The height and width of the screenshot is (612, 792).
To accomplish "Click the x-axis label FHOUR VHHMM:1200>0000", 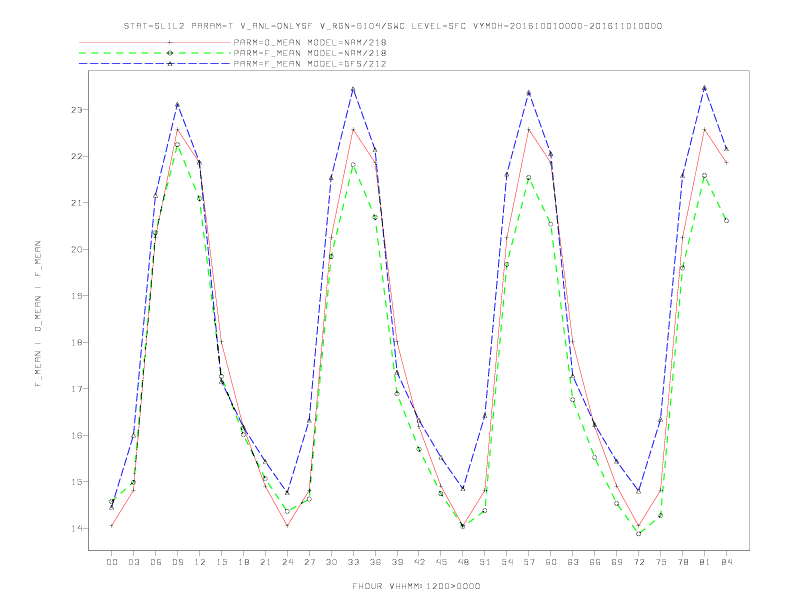I will tap(416, 586).
